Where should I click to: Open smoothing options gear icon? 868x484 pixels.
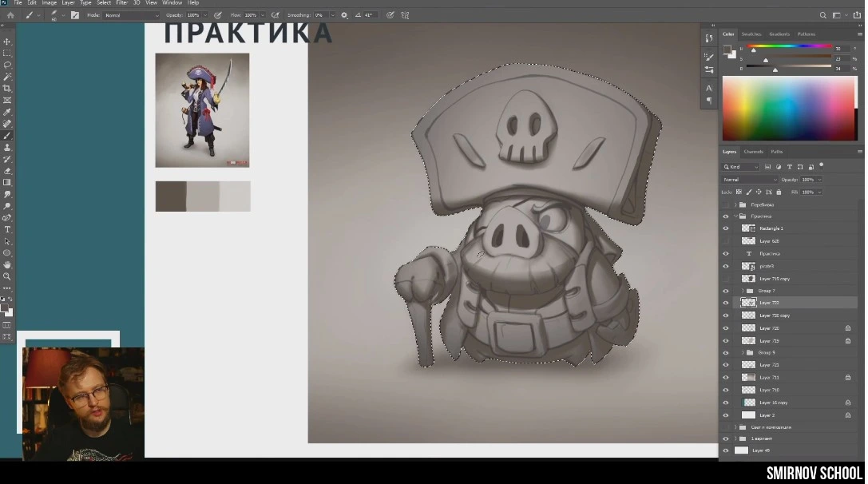click(344, 15)
